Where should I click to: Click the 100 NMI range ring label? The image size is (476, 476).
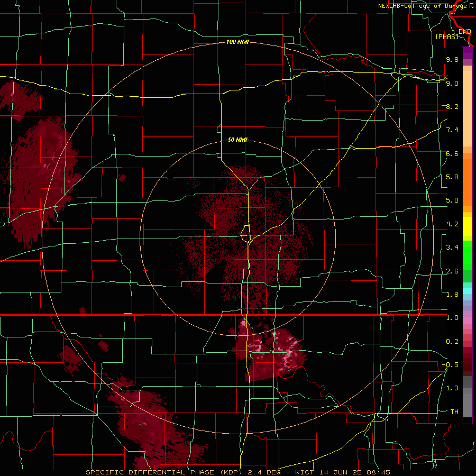(237, 42)
